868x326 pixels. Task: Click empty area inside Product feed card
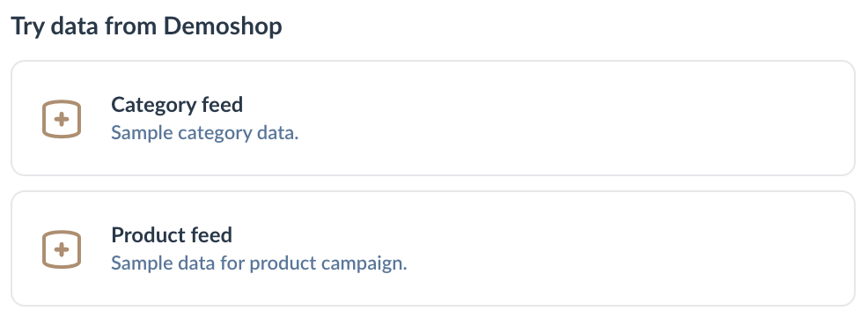coord(609,248)
